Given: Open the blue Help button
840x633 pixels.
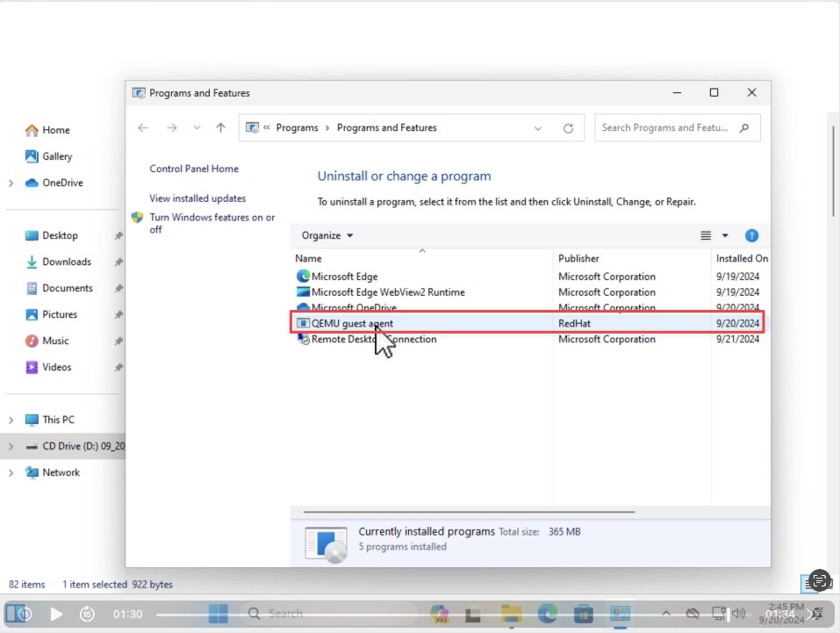Looking at the screenshot, I should click(751, 235).
